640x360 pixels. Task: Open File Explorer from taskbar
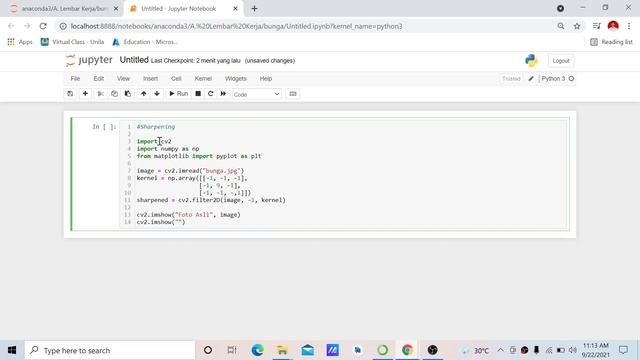[282, 350]
